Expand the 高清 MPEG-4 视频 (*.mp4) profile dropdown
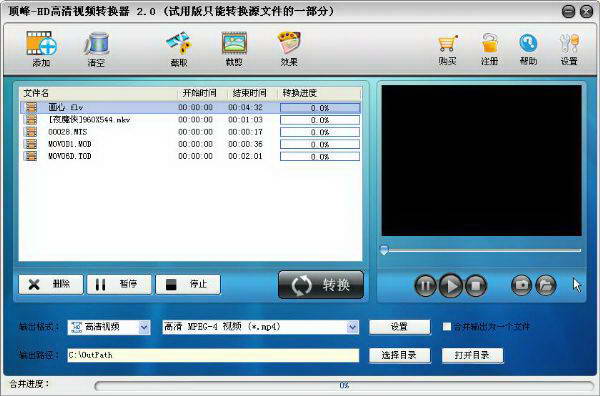The height and width of the screenshot is (396, 600). click(x=352, y=327)
